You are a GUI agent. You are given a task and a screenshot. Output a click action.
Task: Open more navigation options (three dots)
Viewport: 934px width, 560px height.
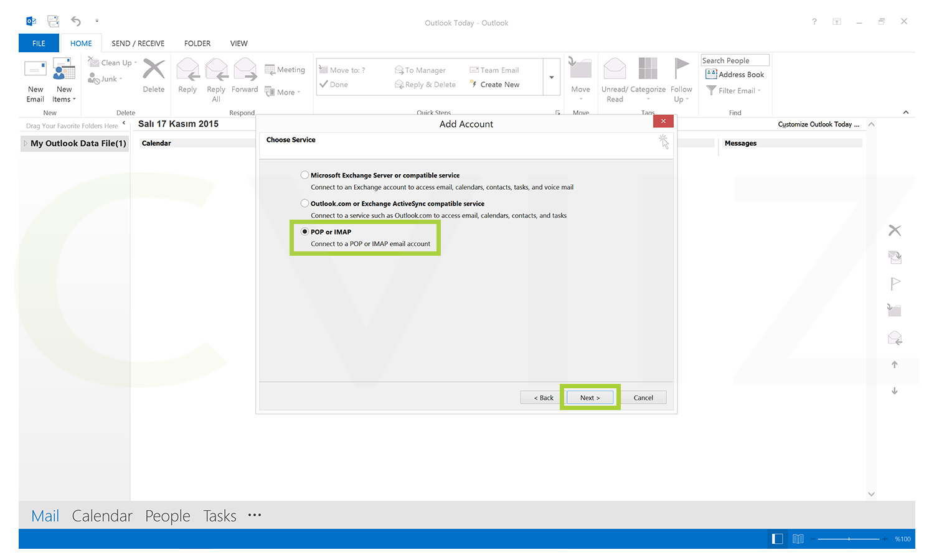pos(255,515)
